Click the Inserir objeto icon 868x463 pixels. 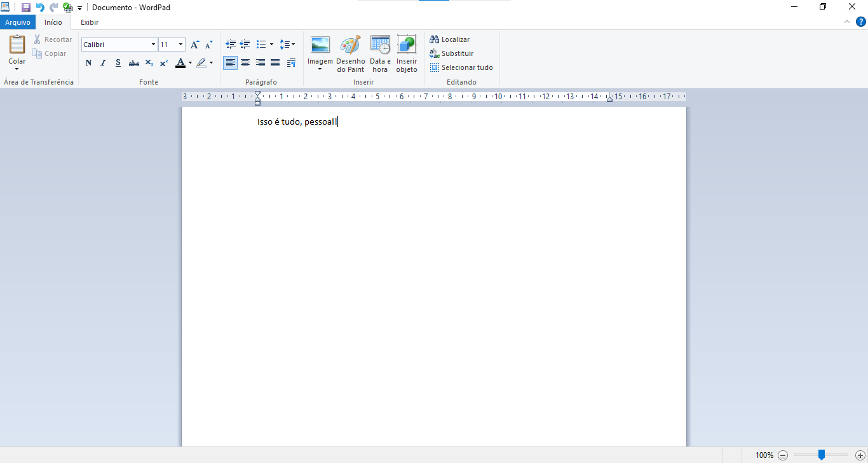click(407, 54)
